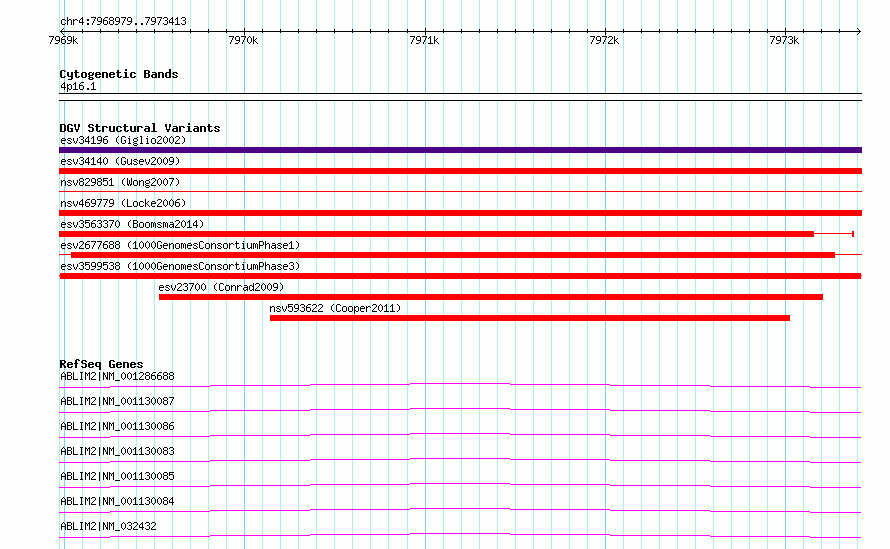
Task: Click esv3563370 (Boomsma2014) variant label
Action: pyautogui.click(x=132, y=224)
